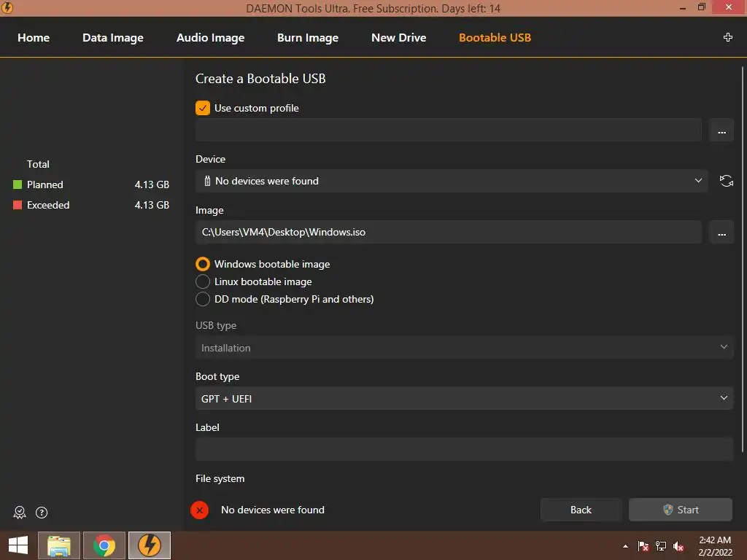Image resolution: width=747 pixels, height=560 pixels.
Task: Open File Explorer from the taskbar
Action: tap(59, 545)
